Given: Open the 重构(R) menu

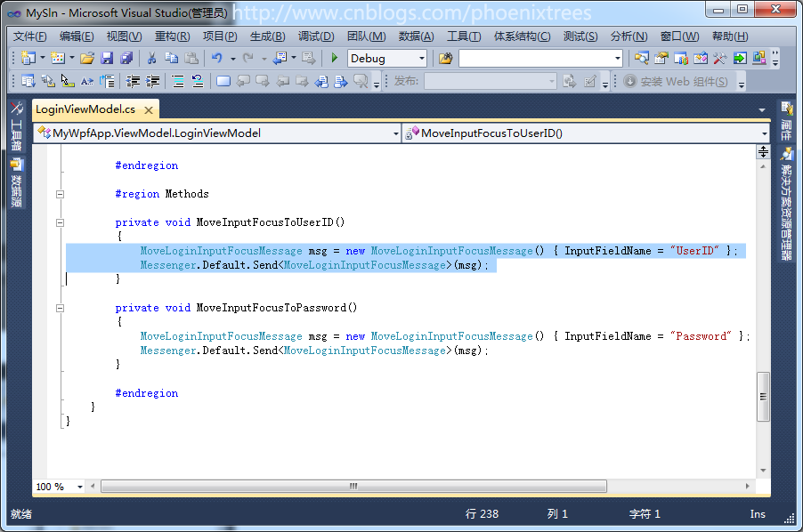Looking at the screenshot, I should pos(172,36).
